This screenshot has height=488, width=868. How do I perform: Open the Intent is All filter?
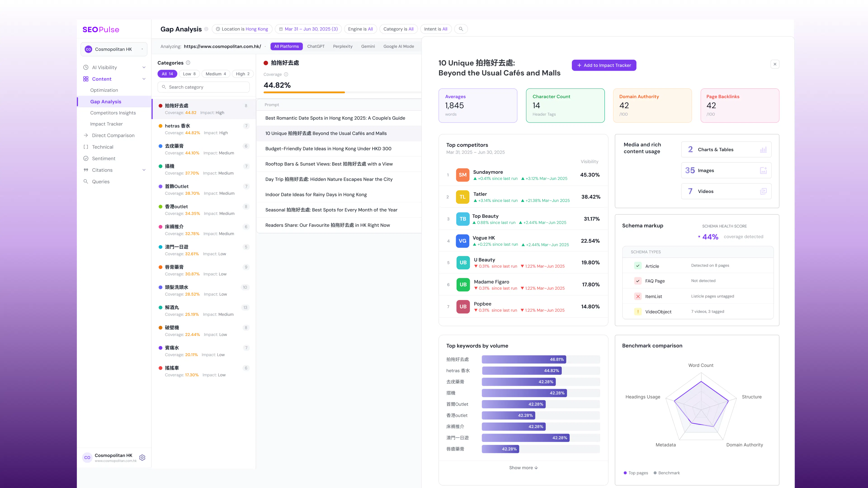pos(436,29)
